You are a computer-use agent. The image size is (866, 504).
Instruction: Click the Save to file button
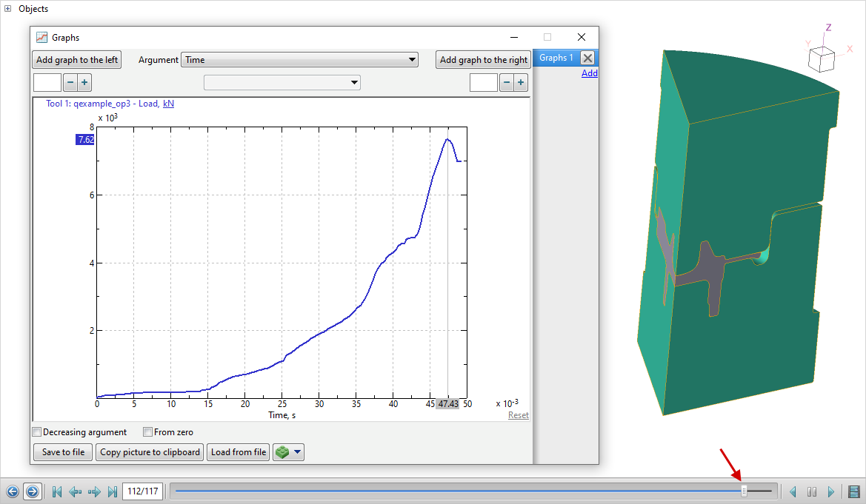coord(63,452)
